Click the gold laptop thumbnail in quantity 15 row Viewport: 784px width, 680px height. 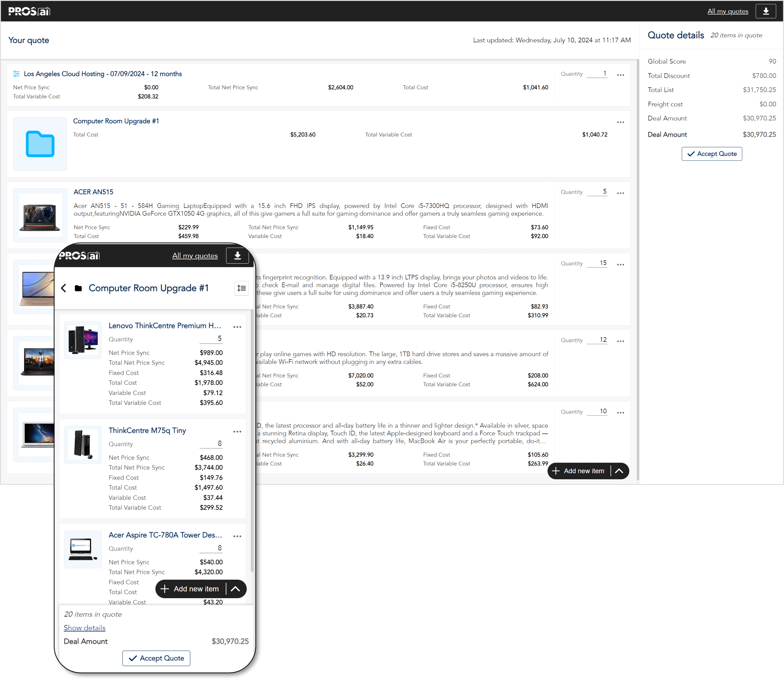(34, 287)
